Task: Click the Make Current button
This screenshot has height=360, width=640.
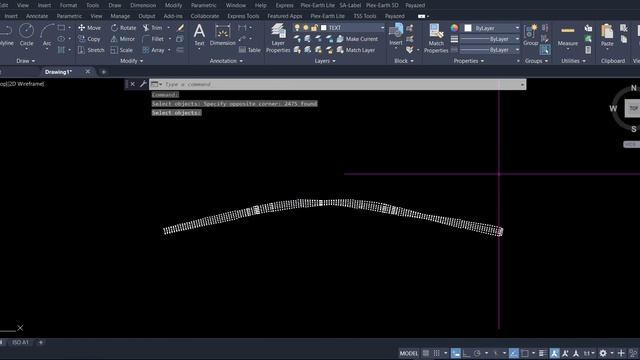Action: pyautogui.click(x=357, y=39)
